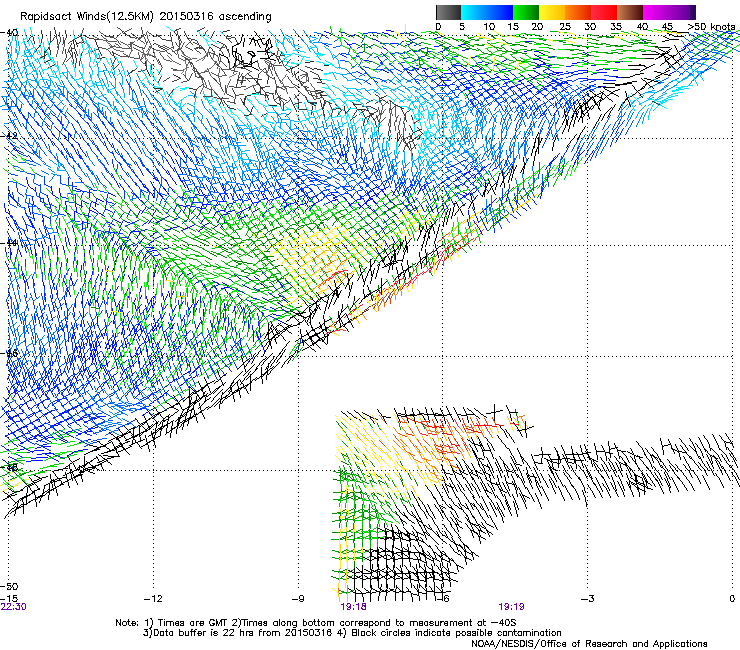This screenshot has width=740, height=650.
Task: Click the '>50 knots' legend label
Action: coord(711,27)
